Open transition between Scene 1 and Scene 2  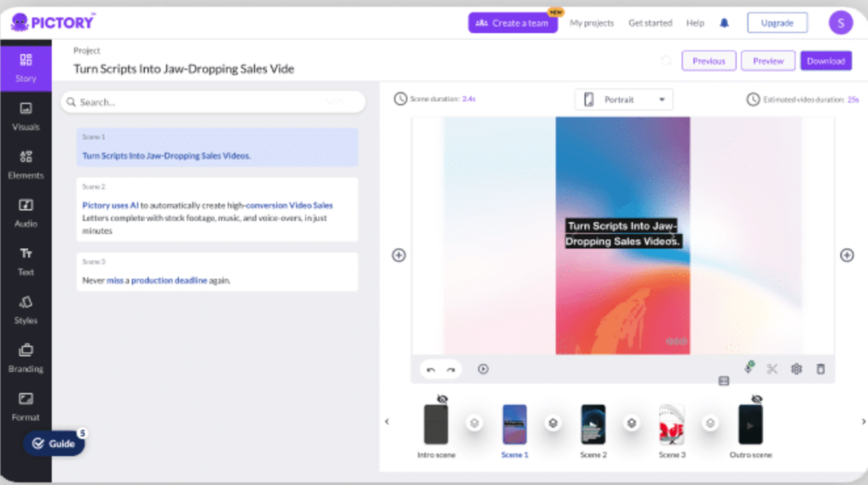pos(553,423)
